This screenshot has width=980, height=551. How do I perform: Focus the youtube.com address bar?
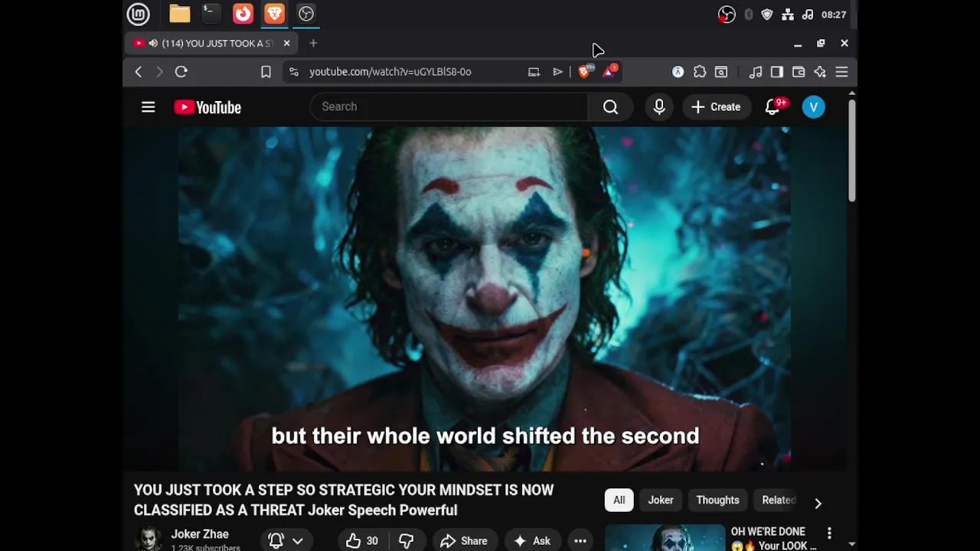(x=390, y=72)
